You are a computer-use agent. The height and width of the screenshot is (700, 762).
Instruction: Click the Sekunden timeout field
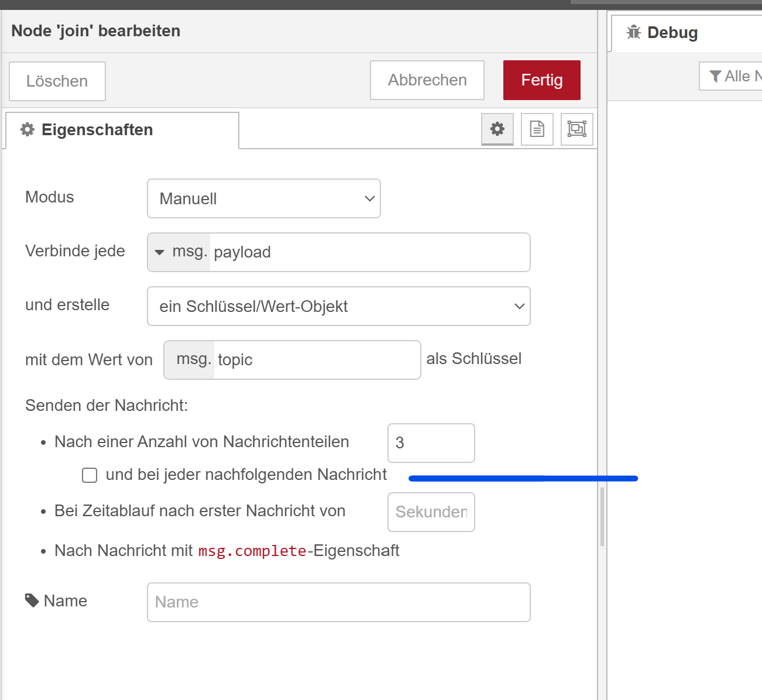coord(431,512)
